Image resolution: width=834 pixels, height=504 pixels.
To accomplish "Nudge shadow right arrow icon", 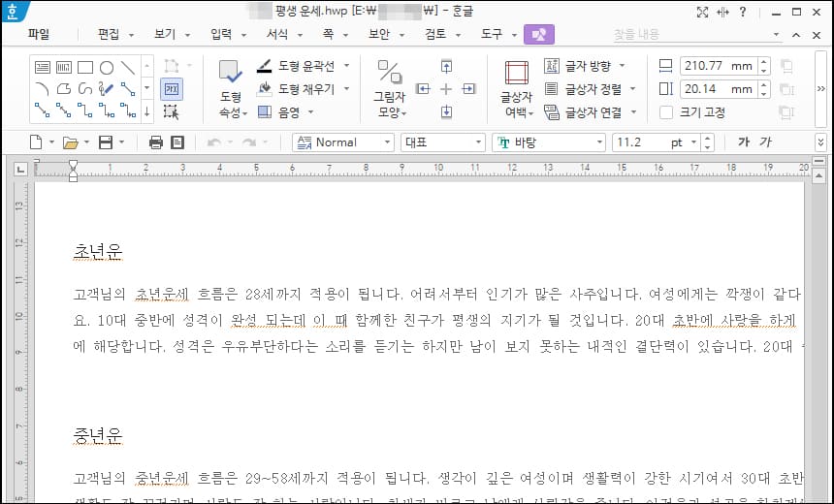I will 469,89.
